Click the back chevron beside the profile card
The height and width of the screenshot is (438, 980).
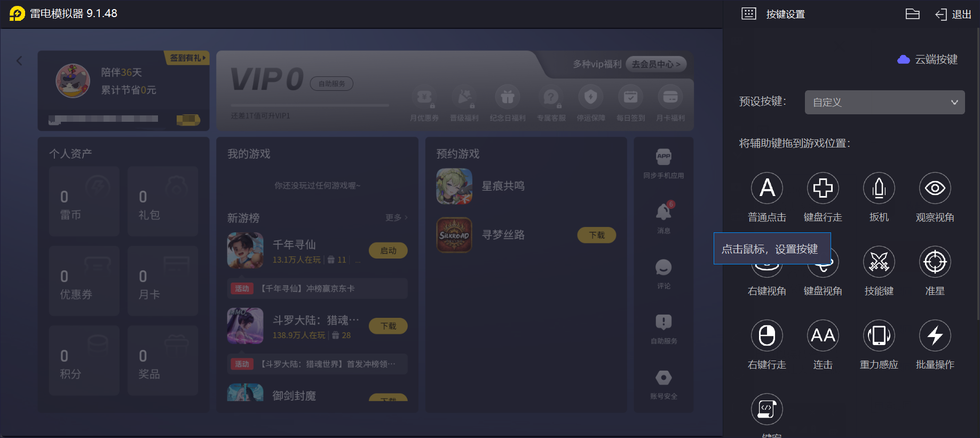point(20,61)
